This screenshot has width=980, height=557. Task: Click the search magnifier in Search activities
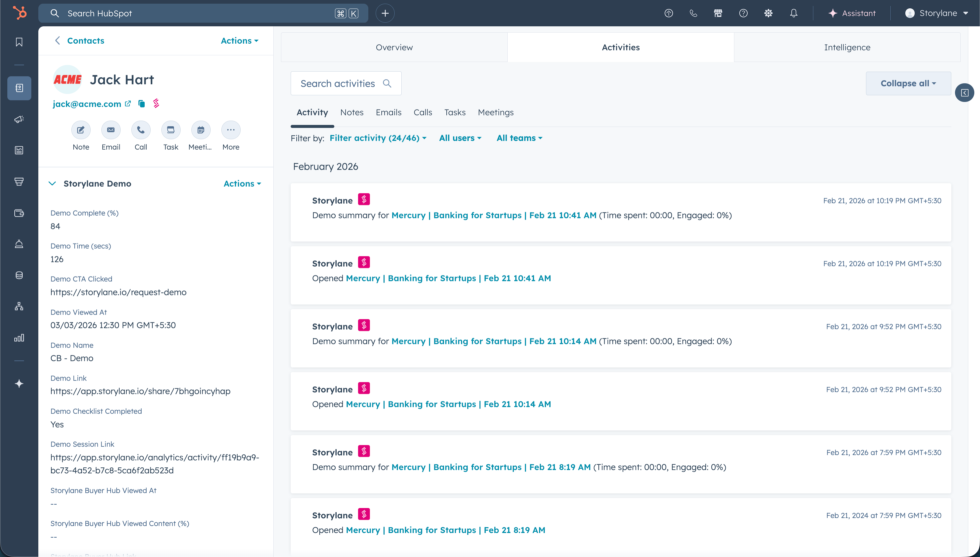tap(387, 83)
